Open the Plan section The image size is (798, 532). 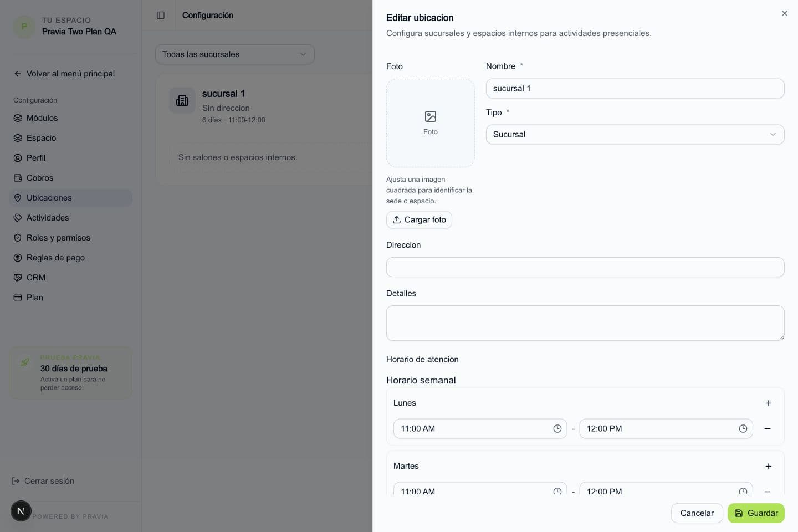coord(71,298)
